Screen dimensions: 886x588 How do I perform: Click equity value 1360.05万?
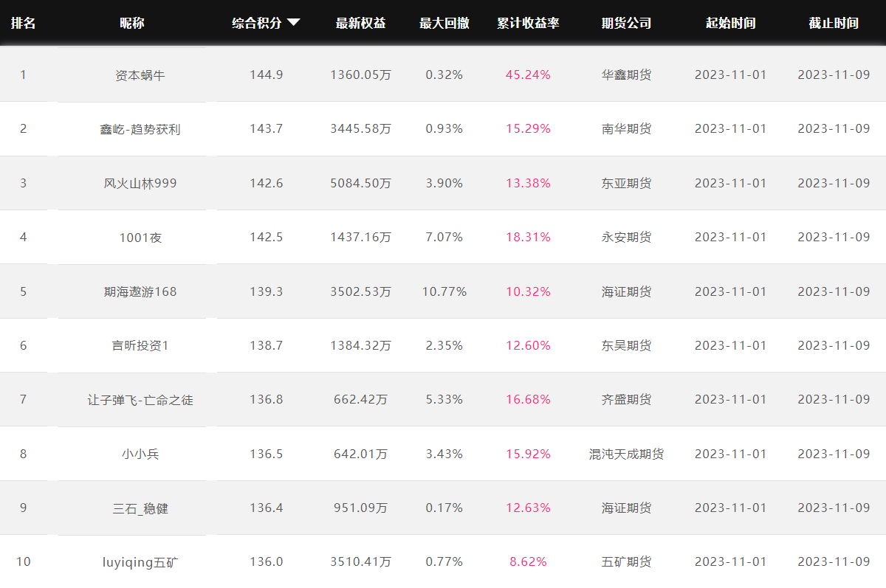pyautogui.click(x=360, y=75)
